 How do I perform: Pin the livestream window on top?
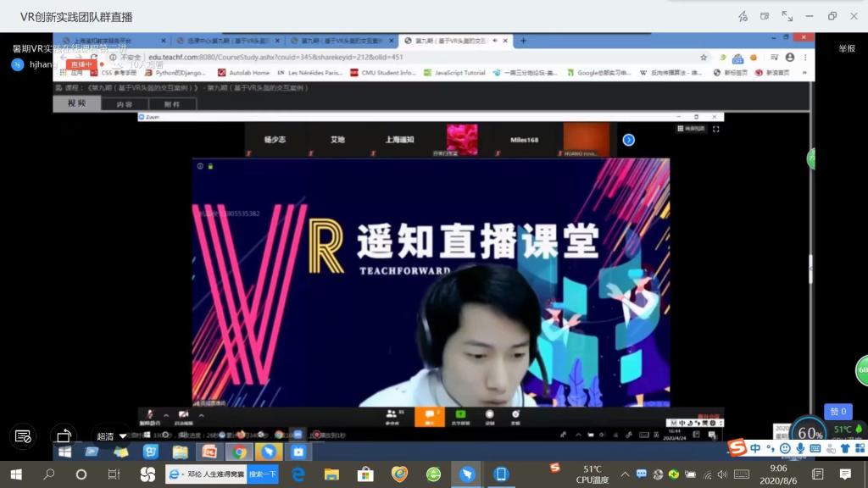pyautogui.click(x=743, y=17)
